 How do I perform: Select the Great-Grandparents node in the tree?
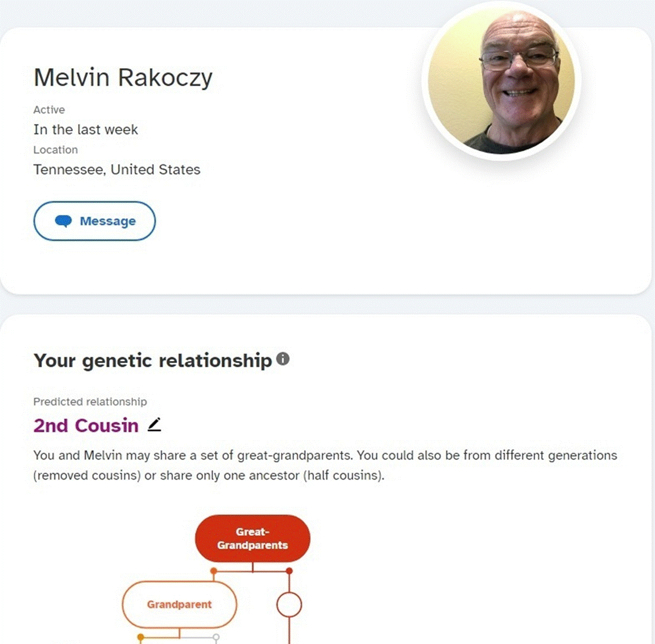(x=252, y=538)
